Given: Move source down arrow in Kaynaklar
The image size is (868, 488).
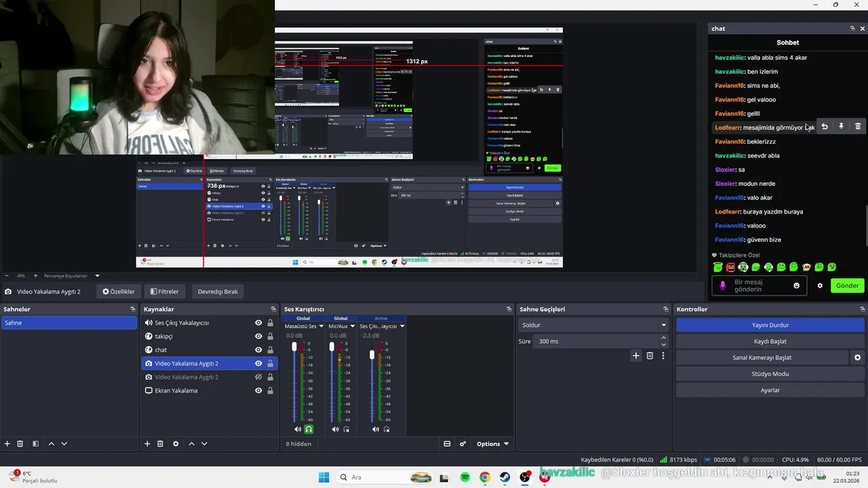Looking at the screenshot, I should click(x=204, y=444).
